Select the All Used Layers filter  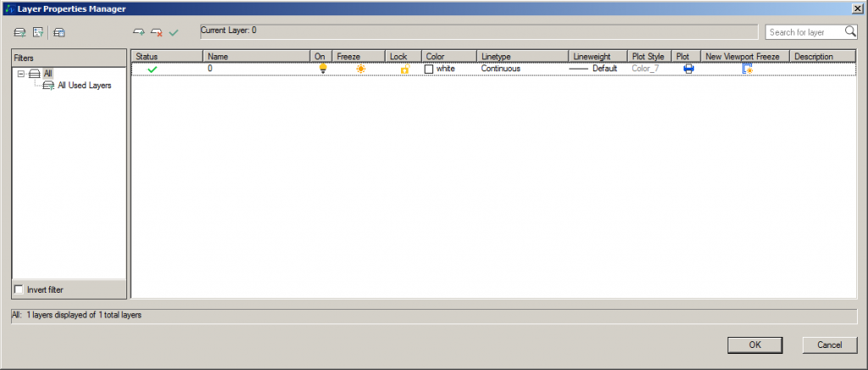tap(85, 86)
